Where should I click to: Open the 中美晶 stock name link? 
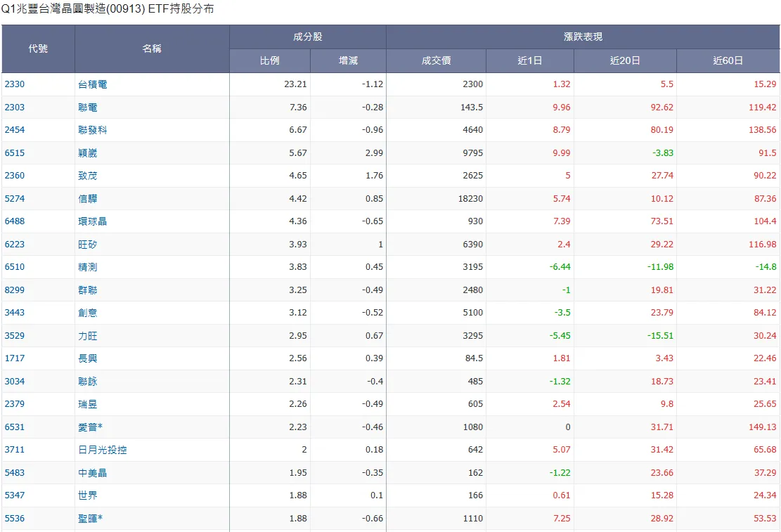(x=93, y=472)
